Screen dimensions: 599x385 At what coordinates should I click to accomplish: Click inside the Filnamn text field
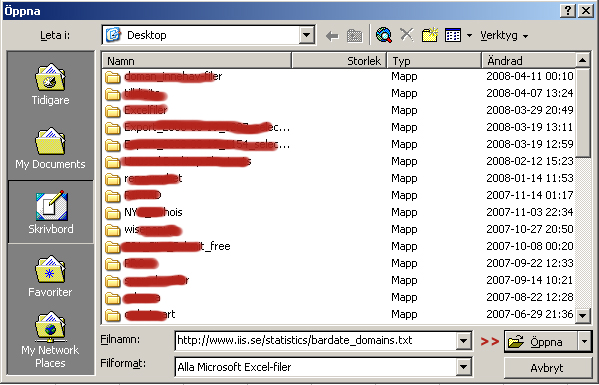click(316, 340)
